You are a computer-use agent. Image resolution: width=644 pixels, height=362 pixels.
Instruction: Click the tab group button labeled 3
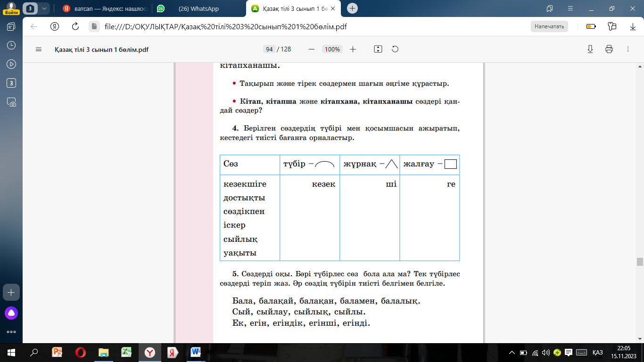30,8
